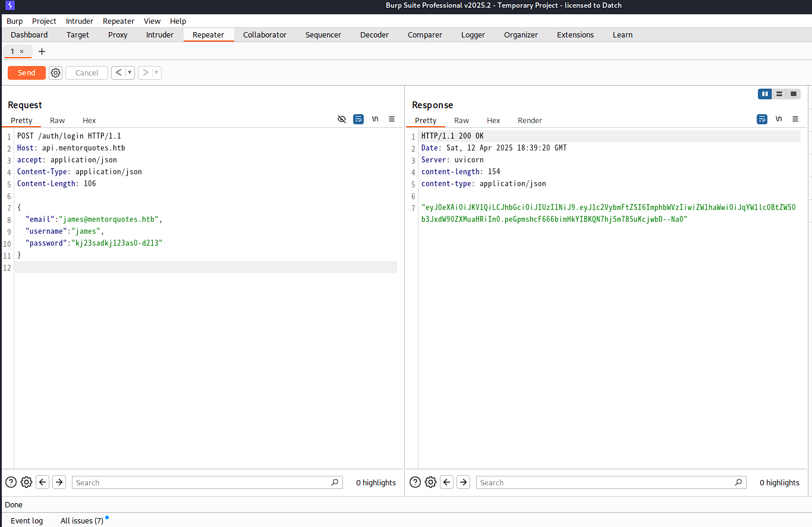This screenshot has width=812, height=527.
Task: Click the Cancel button
Action: [87, 73]
